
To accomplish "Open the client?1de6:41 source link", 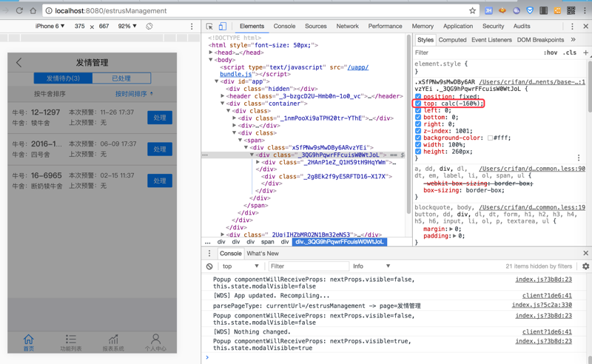I will (546, 296).
